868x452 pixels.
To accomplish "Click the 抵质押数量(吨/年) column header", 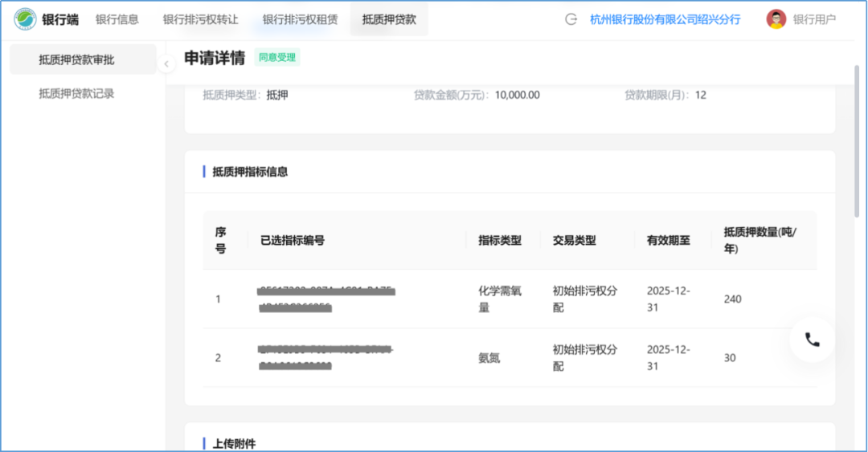I will tap(760, 240).
